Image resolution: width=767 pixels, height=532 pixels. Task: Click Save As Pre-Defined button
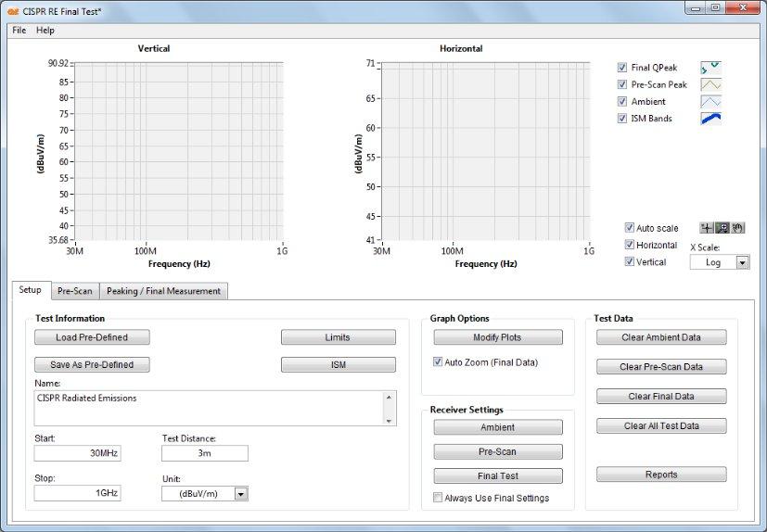coord(92,365)
